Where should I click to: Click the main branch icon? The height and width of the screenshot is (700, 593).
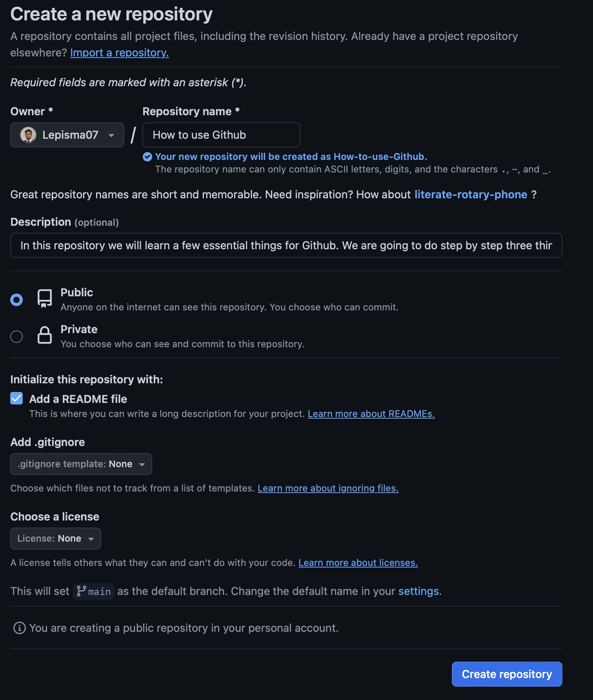(82, 591)
